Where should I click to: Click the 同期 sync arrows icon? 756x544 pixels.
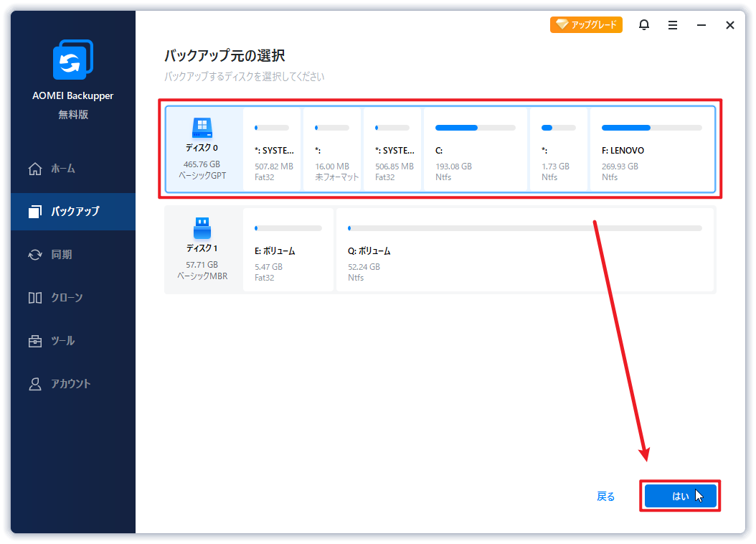35,255
